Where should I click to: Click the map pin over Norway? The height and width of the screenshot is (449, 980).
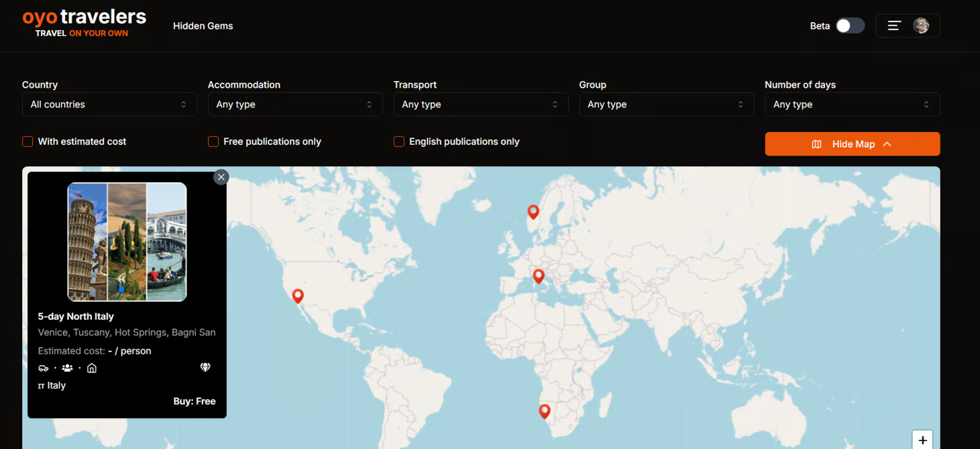coord(533,212)
